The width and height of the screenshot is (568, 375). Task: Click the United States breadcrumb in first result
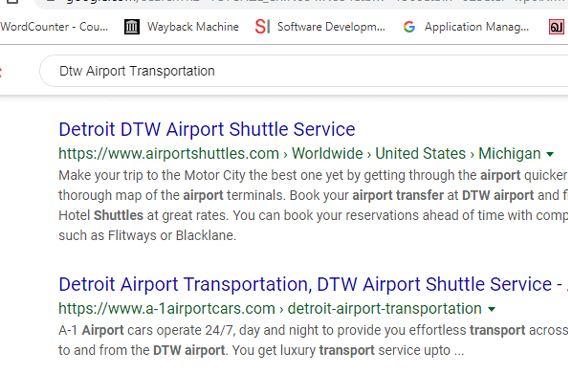(420, 154)
